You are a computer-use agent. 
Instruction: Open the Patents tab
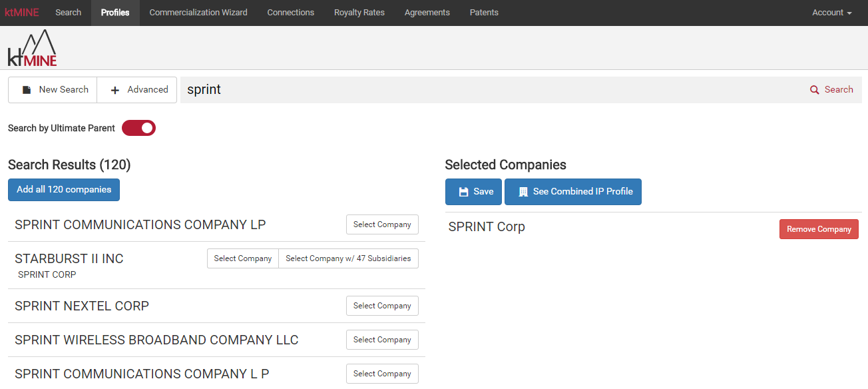(484, 13)
